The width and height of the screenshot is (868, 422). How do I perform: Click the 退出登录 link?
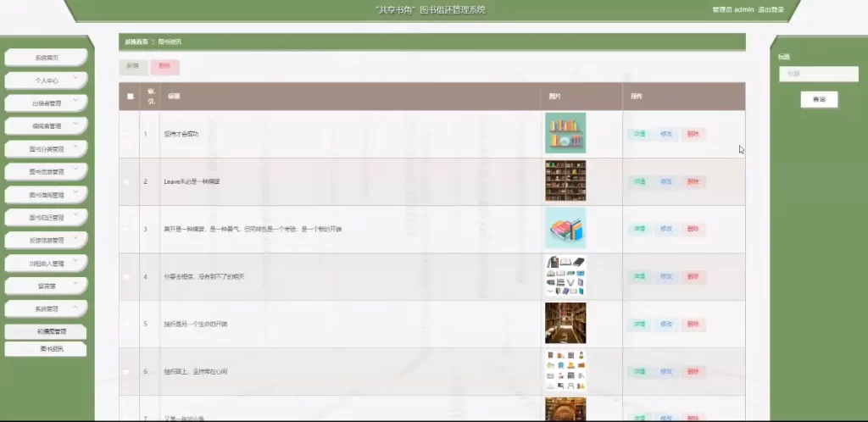point(771,10)
